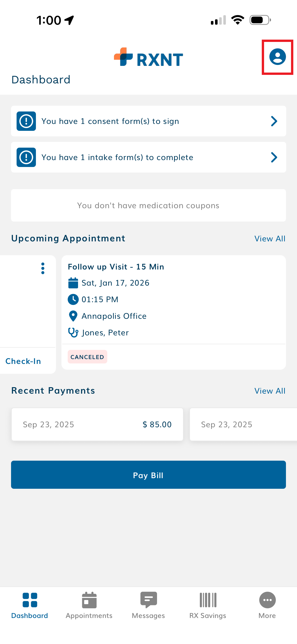Image resolution: width=297 pixels, height=644 pixels.
Task: Tap the intake form alert icon
Action: pos(26,157)
